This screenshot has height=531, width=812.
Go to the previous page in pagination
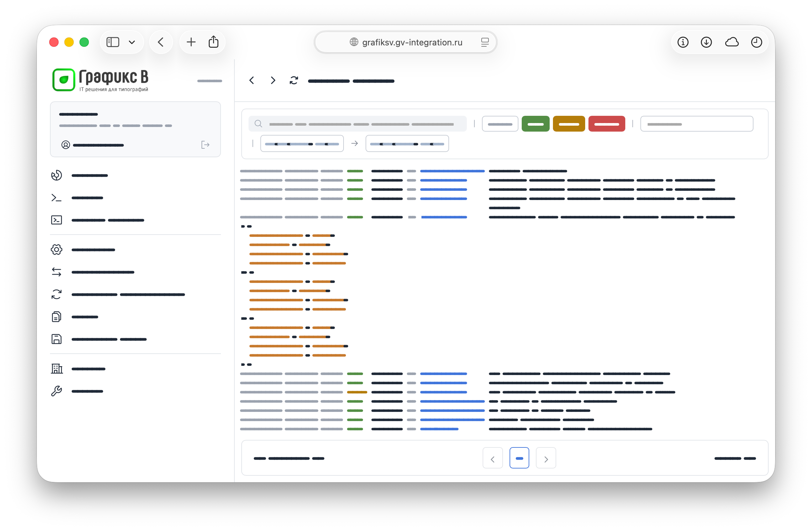click(493, 459)
